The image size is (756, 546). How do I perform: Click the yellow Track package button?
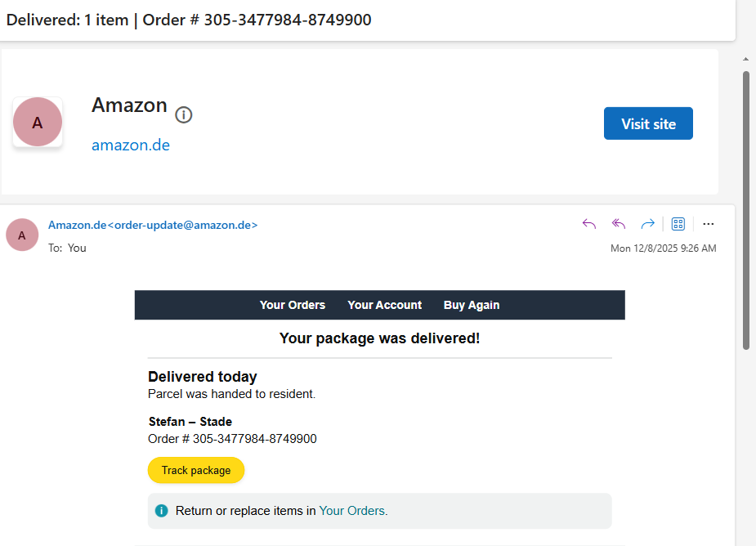(196, 470)
